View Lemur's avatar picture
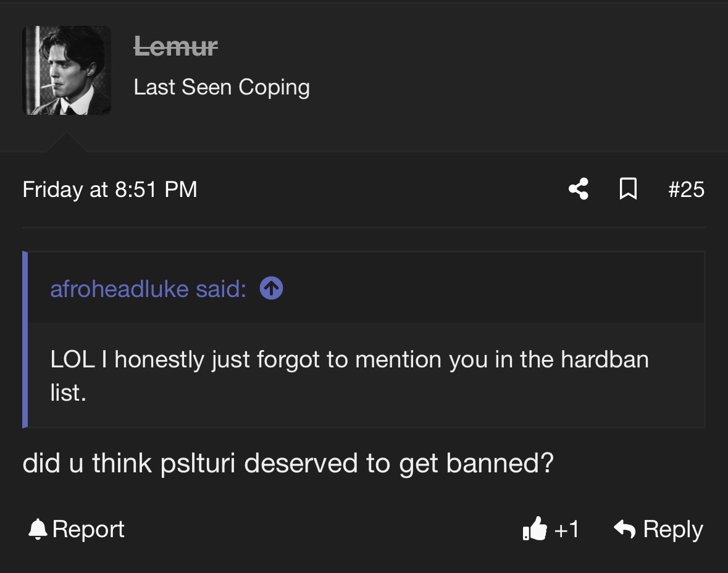The height and width of the screenshot is (573, 728). point(67,70)
